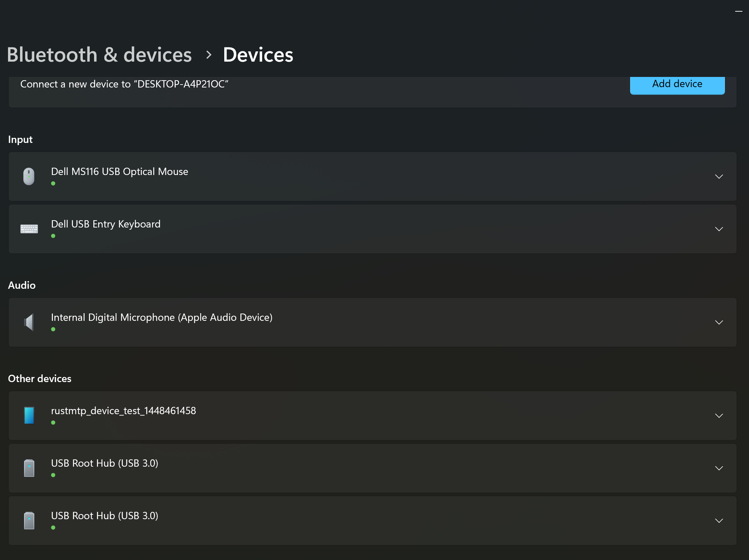Open the Bluetooth & devices breadcrumb link
The height and width of the screenshot is (560, 749).
tap(100, 55)
